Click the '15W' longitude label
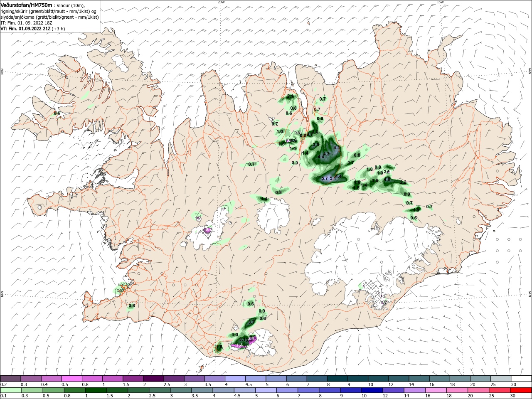Viewport: 532px width, 399px height. tap(440, 2)
